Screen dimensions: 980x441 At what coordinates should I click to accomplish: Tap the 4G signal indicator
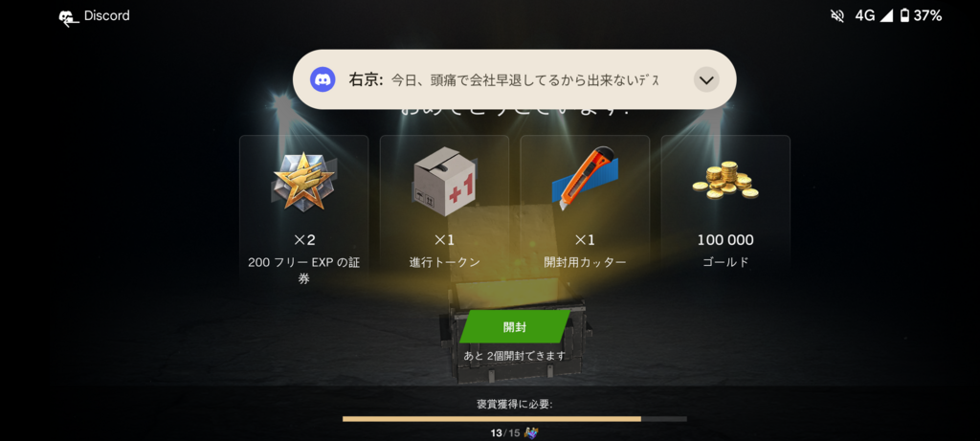(874, 16)
